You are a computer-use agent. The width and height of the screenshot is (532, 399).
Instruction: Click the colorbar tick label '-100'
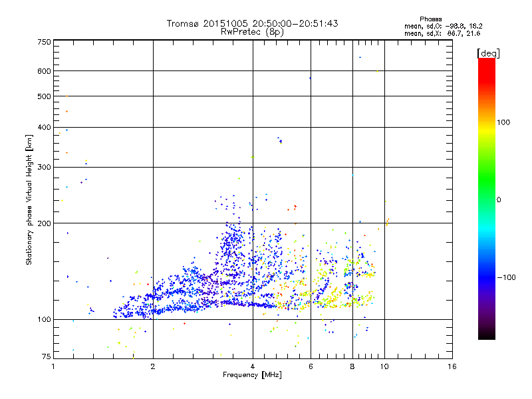[x=506, y=277]
